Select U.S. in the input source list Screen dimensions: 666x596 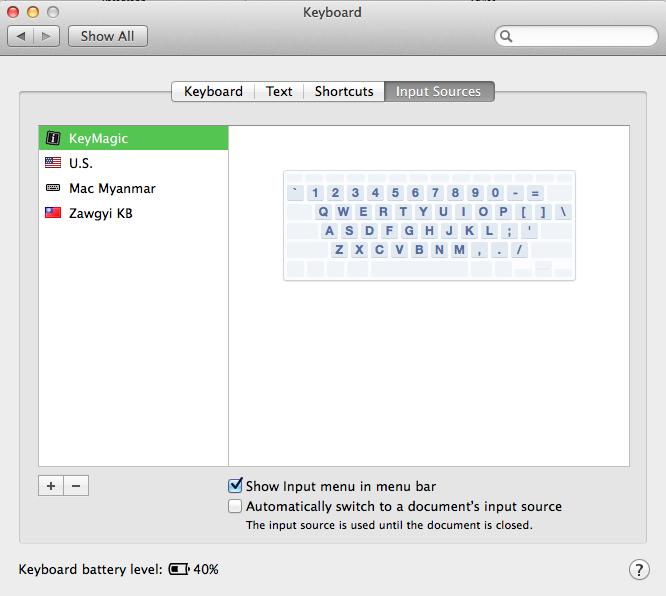click(x=133, y=163)
